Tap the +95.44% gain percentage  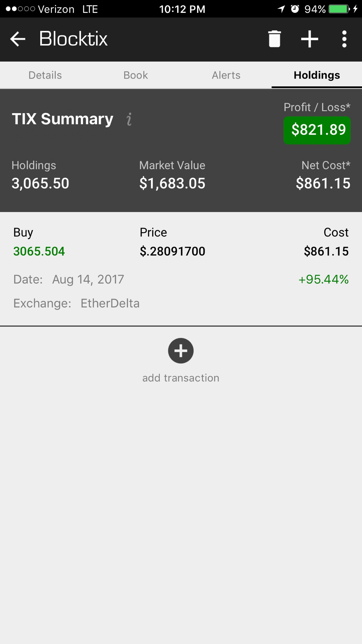click(323, 279)
